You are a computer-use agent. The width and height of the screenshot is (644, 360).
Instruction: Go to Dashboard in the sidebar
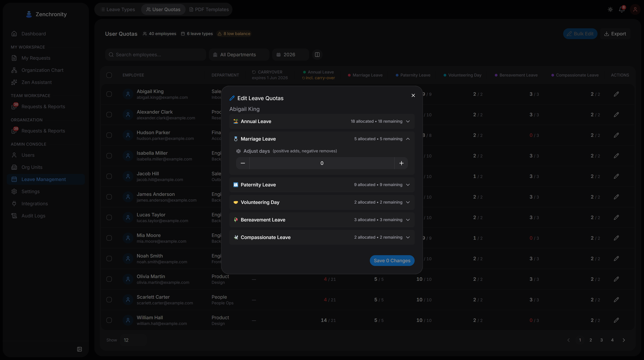[46, 34]
